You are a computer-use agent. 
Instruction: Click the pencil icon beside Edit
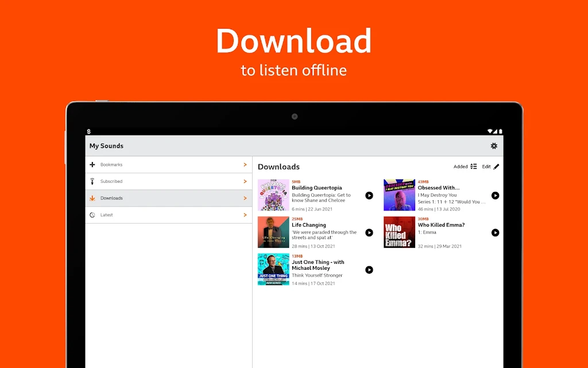coord(496,166)
